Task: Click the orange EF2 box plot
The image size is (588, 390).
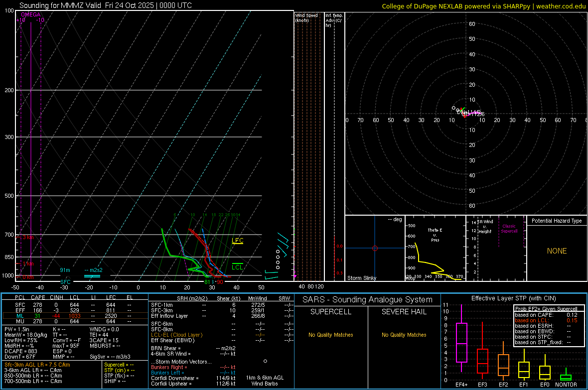Action: click(x=503, y=365)
